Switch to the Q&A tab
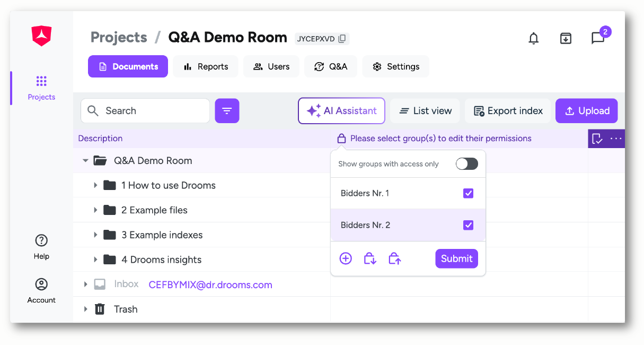The image size is (644, 345). [x=331, y=66]
